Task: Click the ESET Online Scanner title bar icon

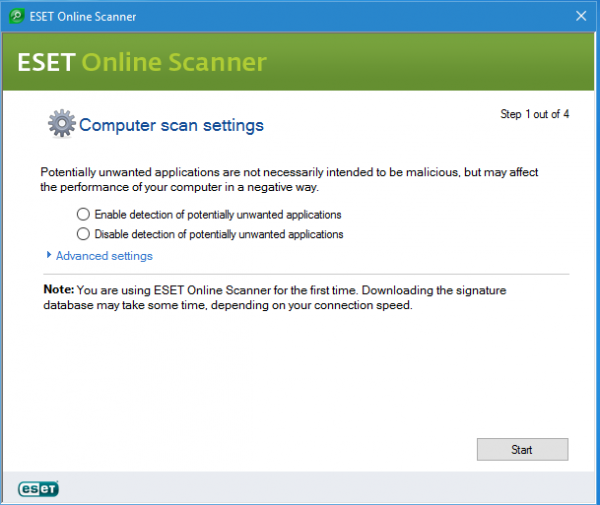Action: pyautogui.click(x=17, y=16)
